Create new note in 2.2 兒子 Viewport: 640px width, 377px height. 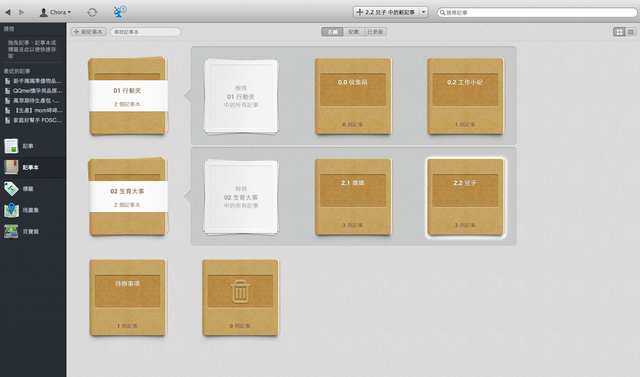point(386,12)
